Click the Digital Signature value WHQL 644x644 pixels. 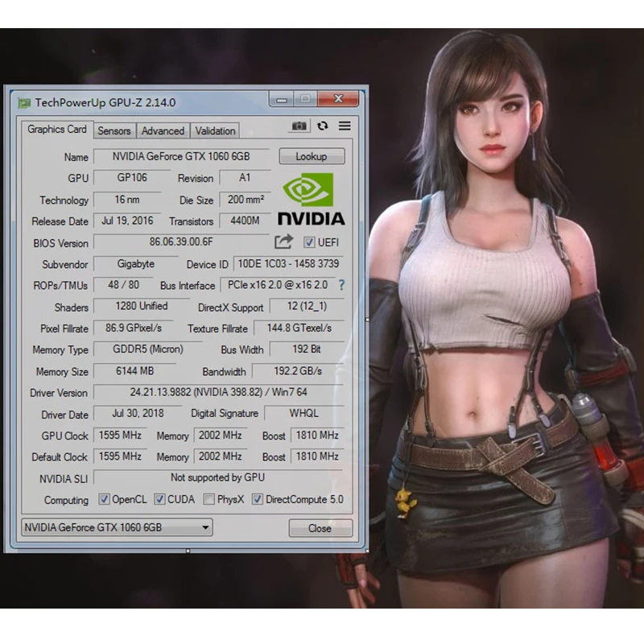[304, 414]
